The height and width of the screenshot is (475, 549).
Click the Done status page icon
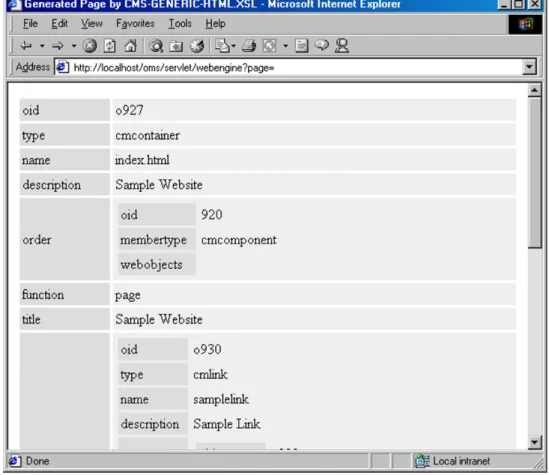pos(15,461)
